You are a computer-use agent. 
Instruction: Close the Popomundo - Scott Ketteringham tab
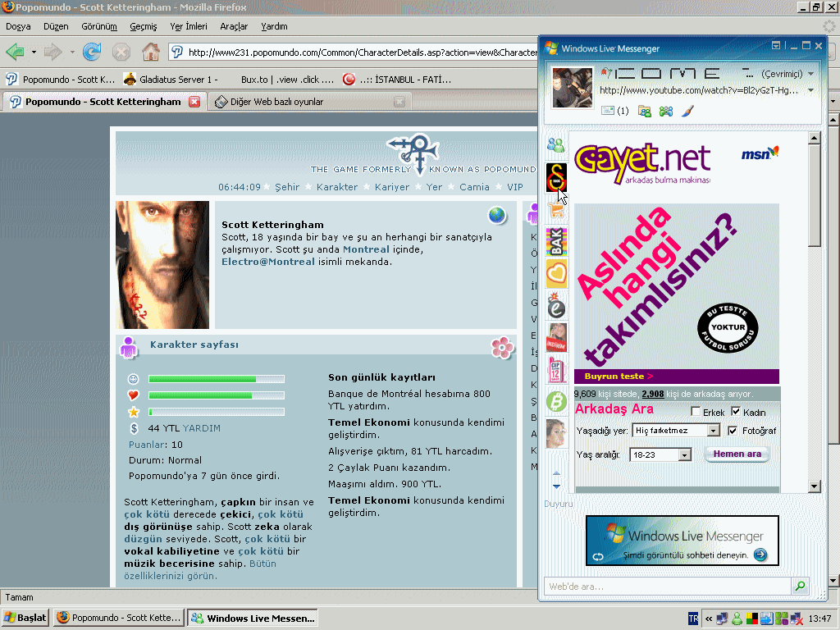[x=194, y=102]
